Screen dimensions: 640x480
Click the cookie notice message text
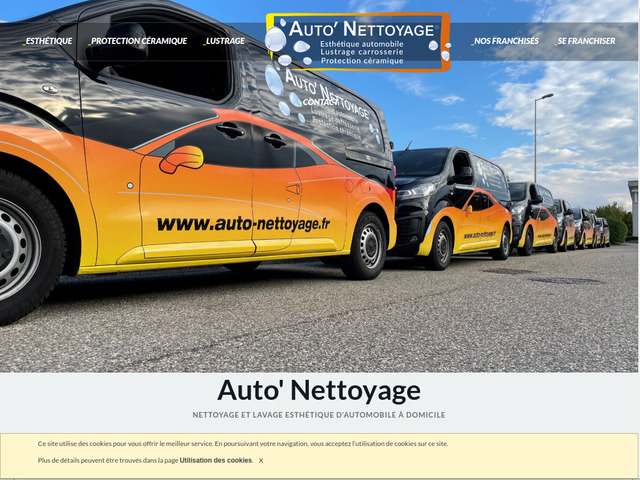tap(243, 443)
